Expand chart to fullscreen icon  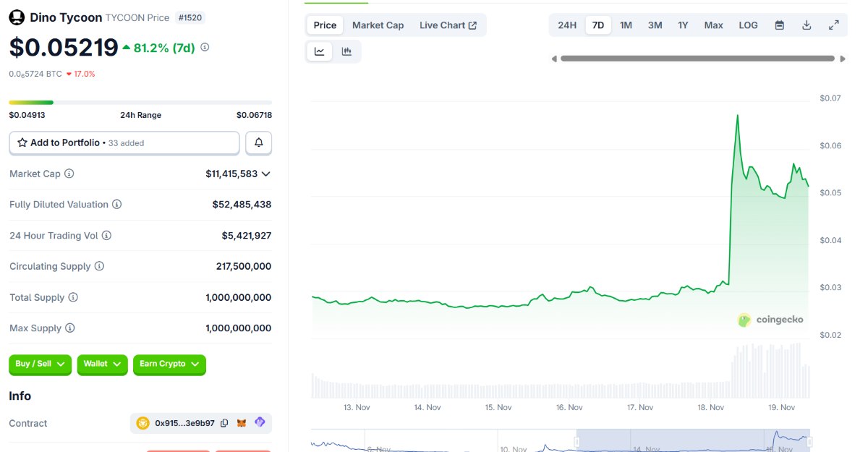[833, 25]
